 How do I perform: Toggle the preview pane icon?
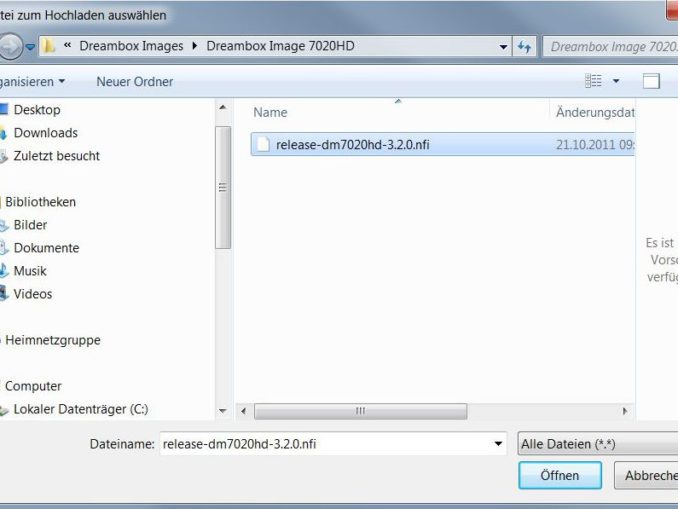click(651, 81)
